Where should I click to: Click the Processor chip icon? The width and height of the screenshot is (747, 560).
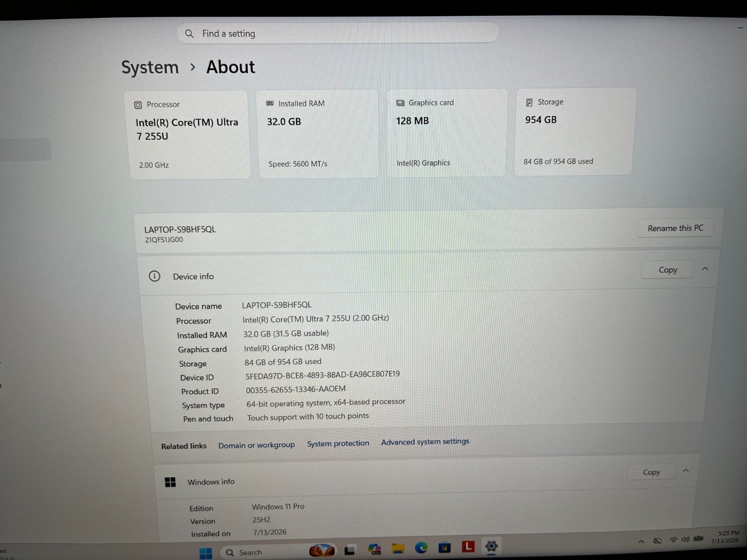pos(138,105)
